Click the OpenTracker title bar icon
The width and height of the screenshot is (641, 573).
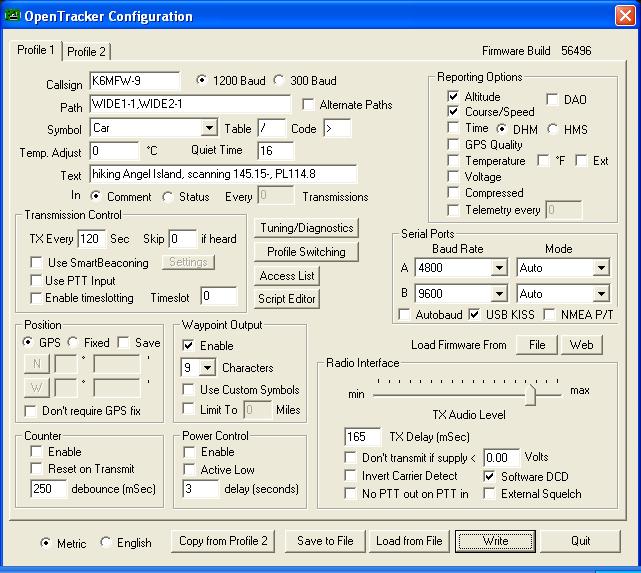(x=14, y=16)
